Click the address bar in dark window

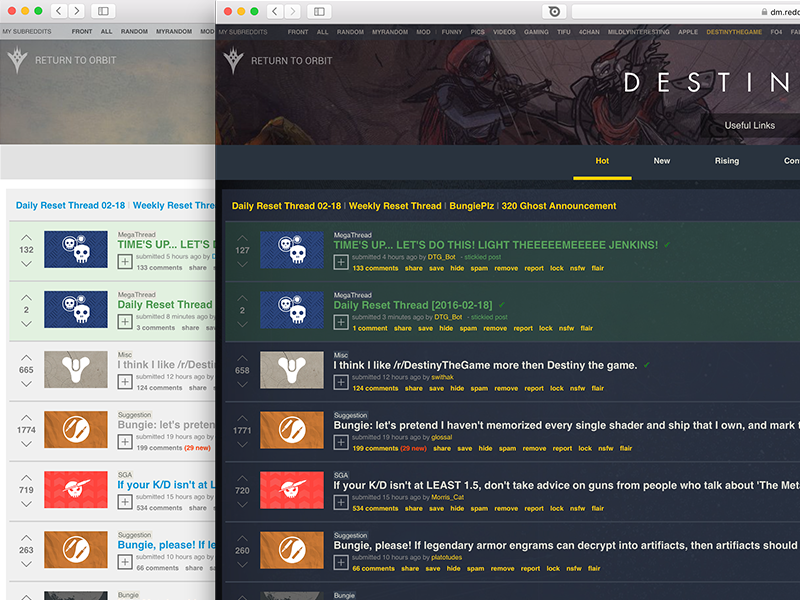(x=686, y=11)
